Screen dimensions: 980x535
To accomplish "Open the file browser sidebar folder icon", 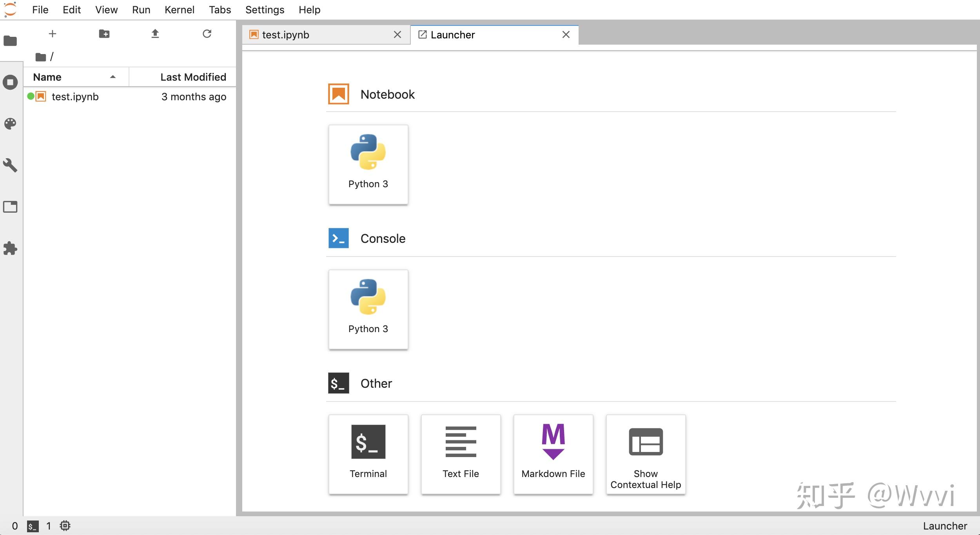I will pos(10,41).
